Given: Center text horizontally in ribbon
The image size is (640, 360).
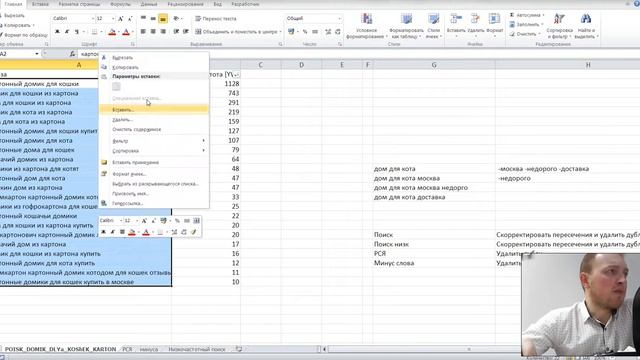Looking at the screenshot, I should pyautogui.click(x=153, y=31).
